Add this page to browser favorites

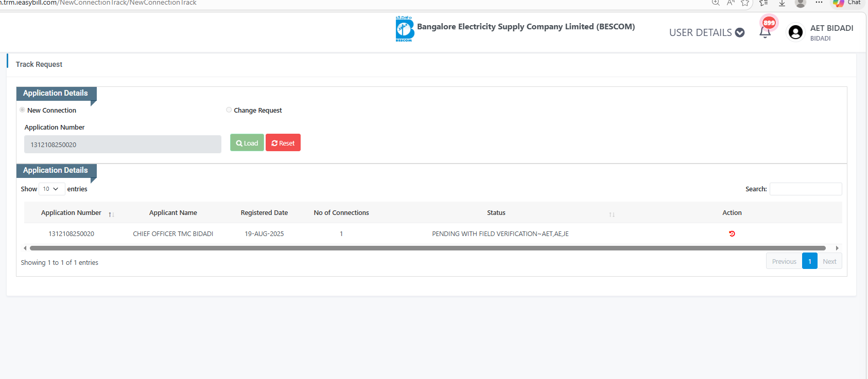coord(745,3)
